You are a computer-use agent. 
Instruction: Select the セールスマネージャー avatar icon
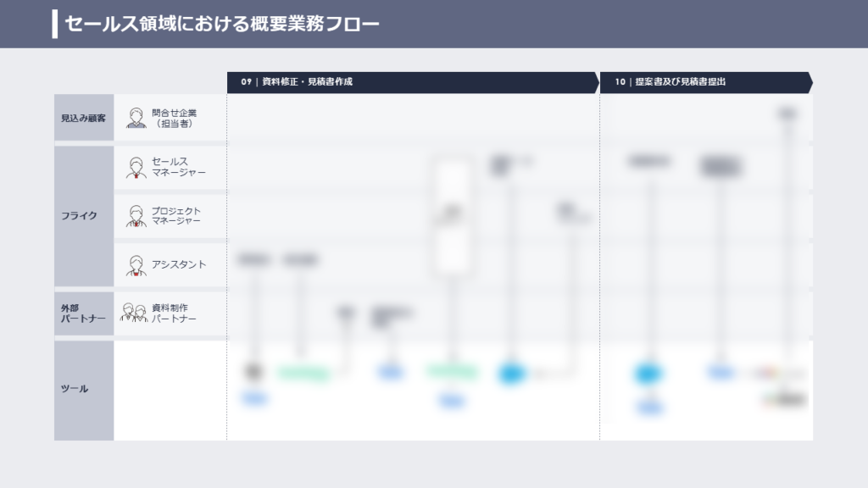tap(136, 168)
